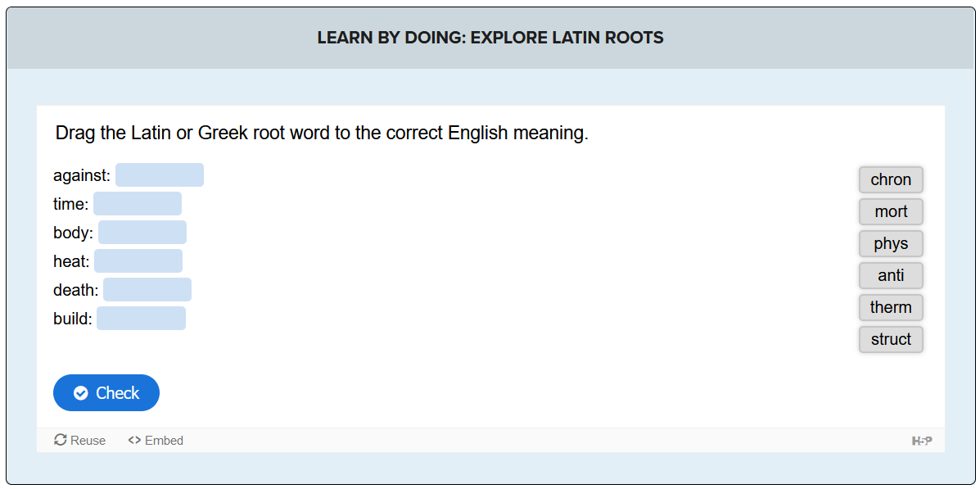Select the 'therm' draggable word
This screenshot has width=980, height=489.
[891, 307]
